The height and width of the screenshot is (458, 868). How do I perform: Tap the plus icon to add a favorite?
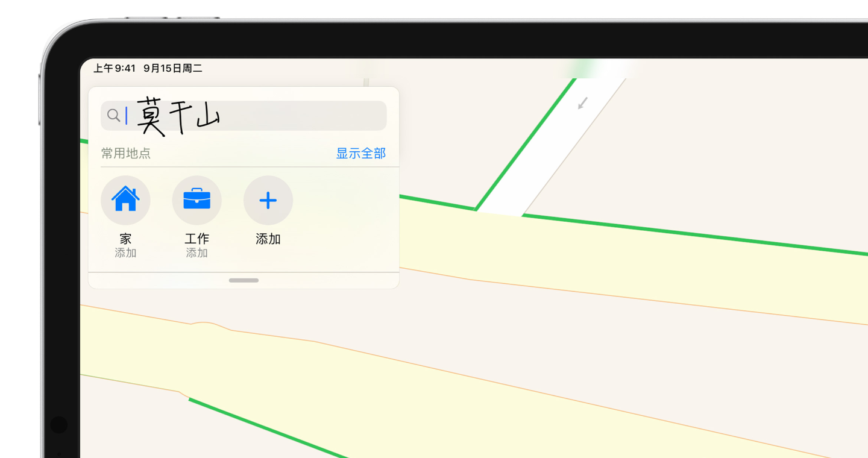[268, 200]
